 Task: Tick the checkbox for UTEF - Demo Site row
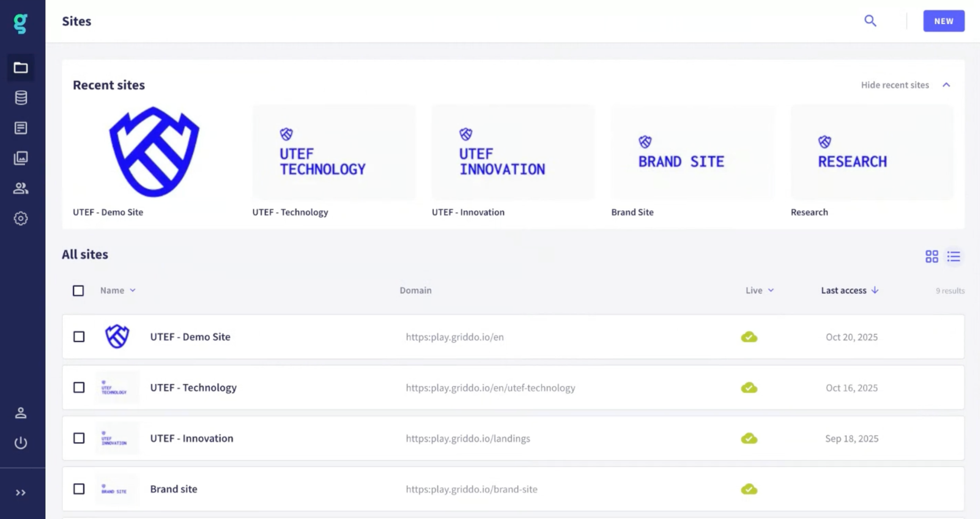(79, 337)
